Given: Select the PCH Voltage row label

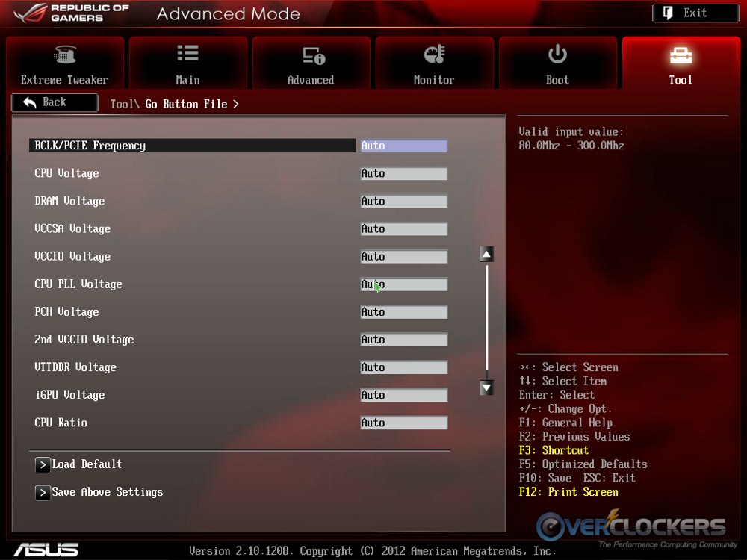Looking at the screenshot, I should [x=66, y=312].
